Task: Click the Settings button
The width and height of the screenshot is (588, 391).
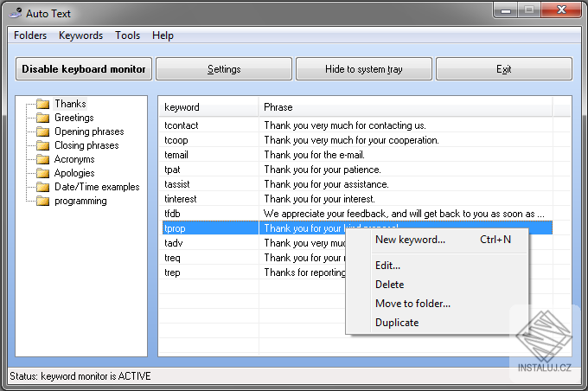Action: point(224,69)
